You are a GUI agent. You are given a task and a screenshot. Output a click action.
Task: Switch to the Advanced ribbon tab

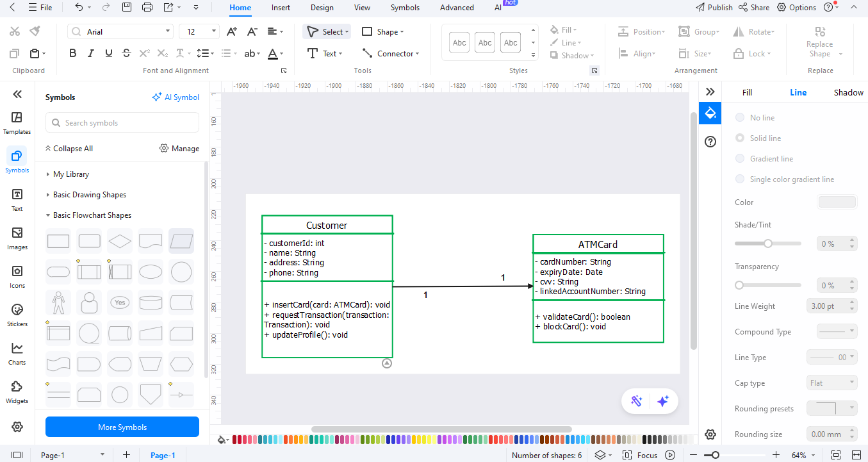tap(457, 8)
